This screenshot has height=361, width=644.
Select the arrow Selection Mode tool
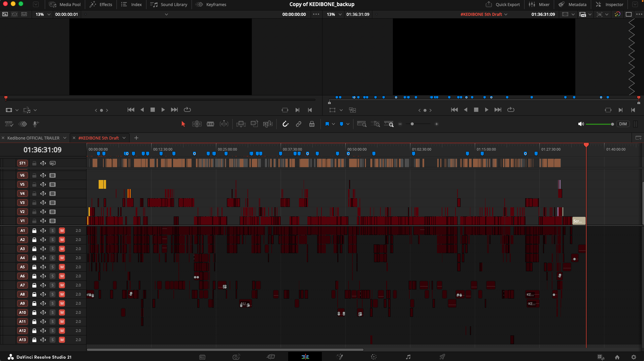[x=183, y=124]
